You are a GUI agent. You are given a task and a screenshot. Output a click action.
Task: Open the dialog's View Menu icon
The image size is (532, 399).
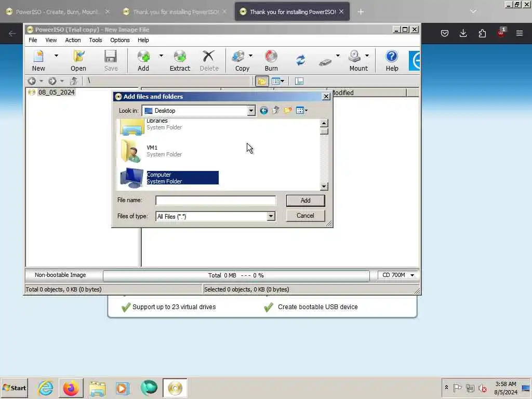click(301, 110)
